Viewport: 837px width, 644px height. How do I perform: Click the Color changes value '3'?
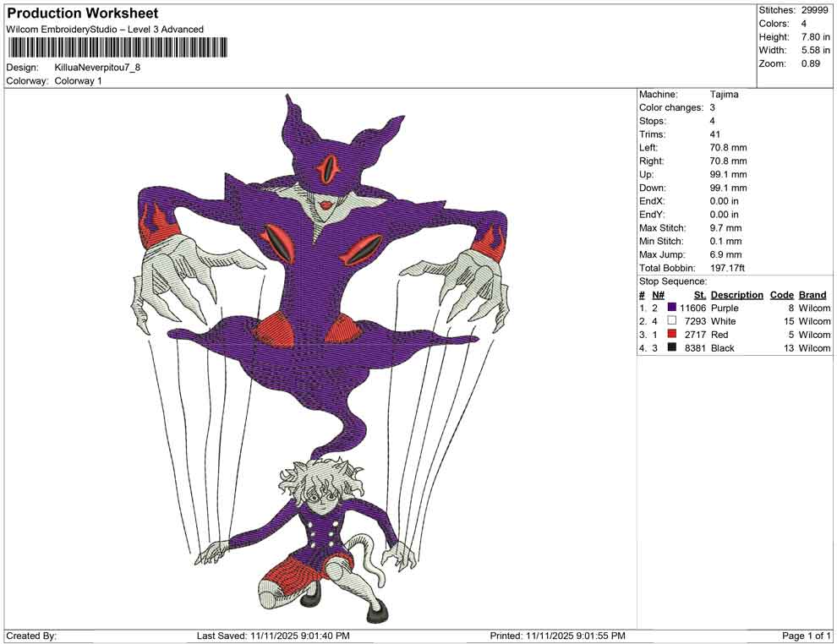tap(713, 108)
